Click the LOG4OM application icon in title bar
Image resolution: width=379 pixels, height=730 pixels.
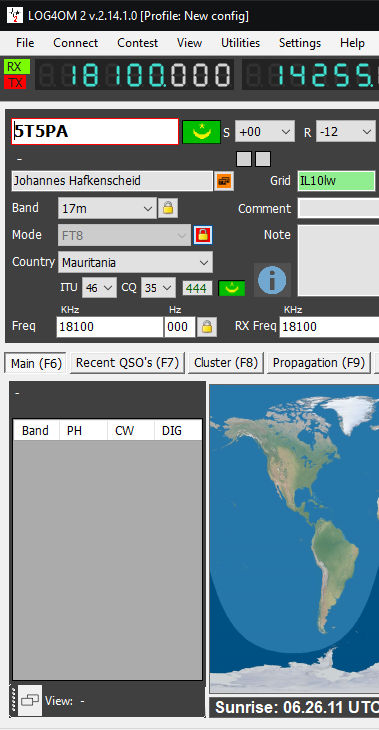click(14, 15)
